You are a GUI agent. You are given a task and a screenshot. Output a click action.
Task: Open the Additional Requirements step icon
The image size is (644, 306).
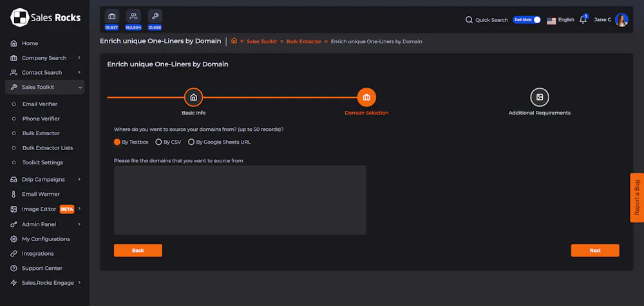[x=540, y=97]
